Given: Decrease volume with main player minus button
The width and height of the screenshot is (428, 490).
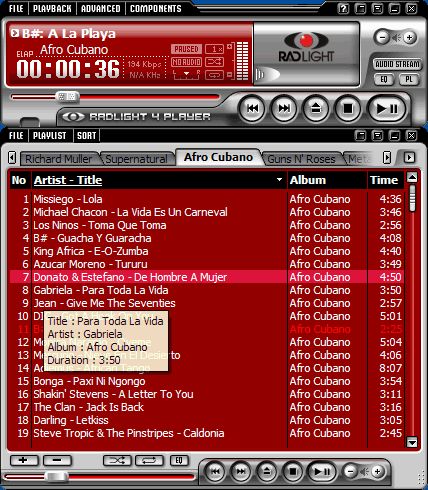Looking at the screenshot, I should (x=382, y=37).
